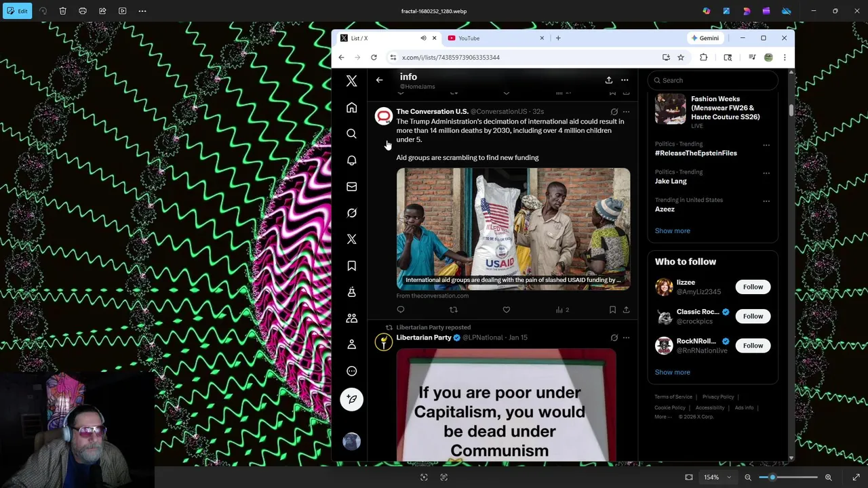Open Clipchamp icon in Photos title bar
Screen dimensions: 868x488
tap(766, 11)
